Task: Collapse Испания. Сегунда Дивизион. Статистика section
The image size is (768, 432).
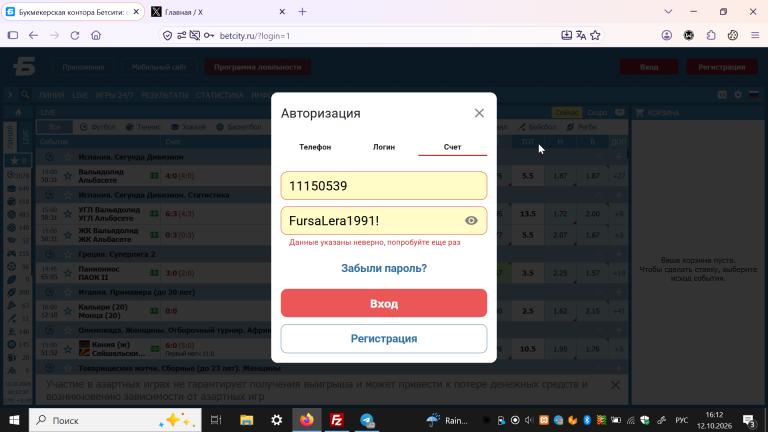Action: click(x=600, y=195)
